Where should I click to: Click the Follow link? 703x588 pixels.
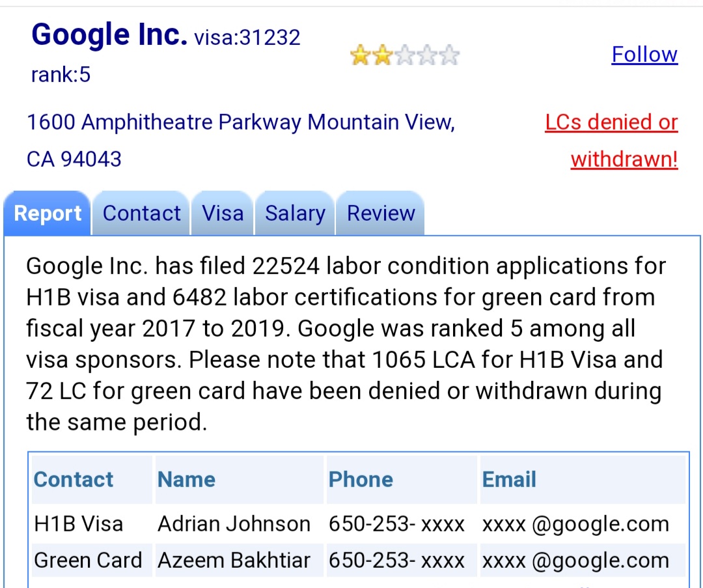tap(644, 54)
